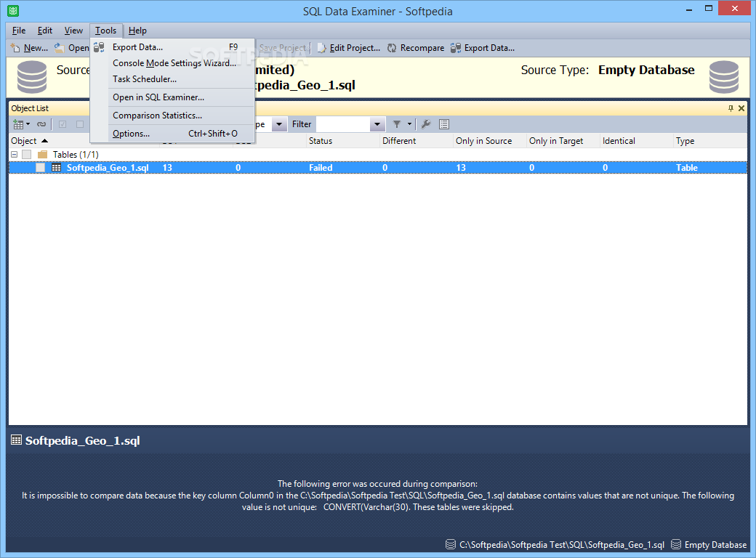
Task: Click status bar source database icon
Action: [450, 544]
